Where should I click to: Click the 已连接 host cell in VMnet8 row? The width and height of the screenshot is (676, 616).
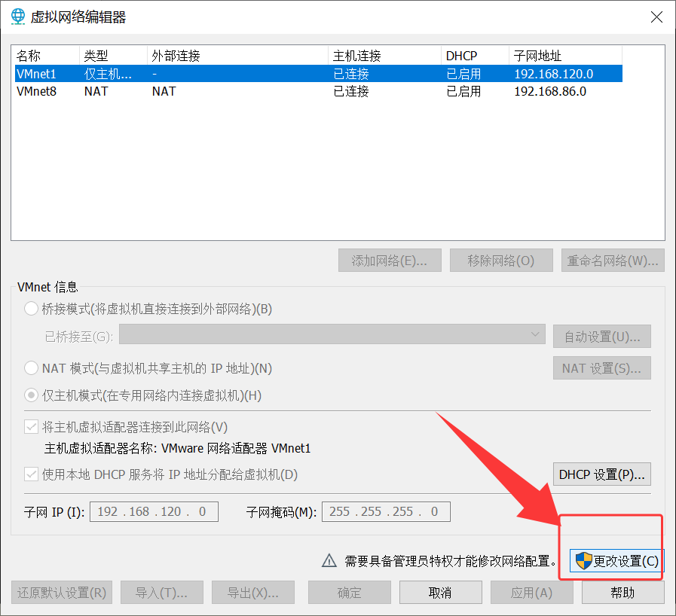351,91
